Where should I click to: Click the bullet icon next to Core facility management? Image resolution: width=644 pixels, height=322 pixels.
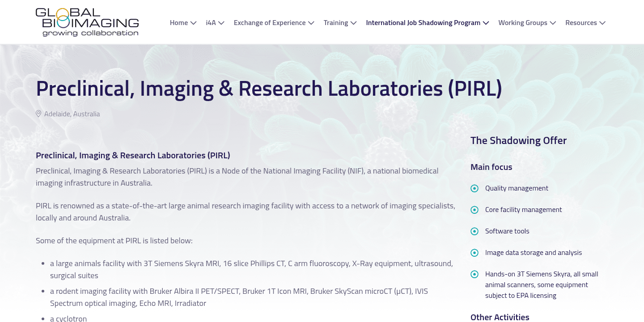[475, 210]
